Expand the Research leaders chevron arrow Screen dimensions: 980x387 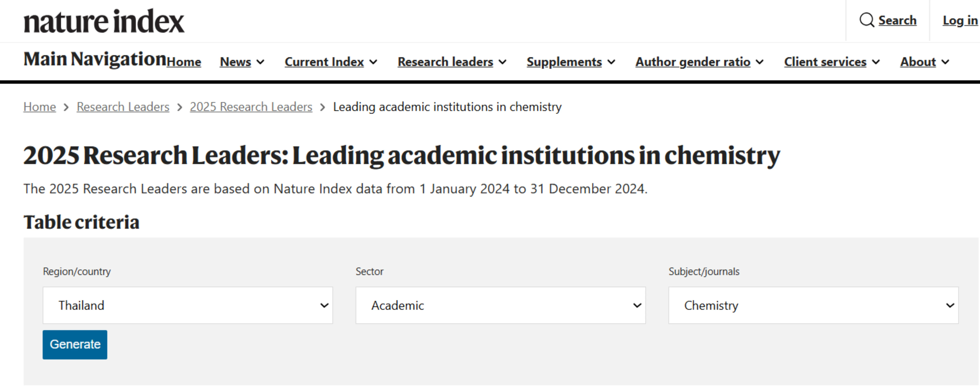[x=503, y=62]
